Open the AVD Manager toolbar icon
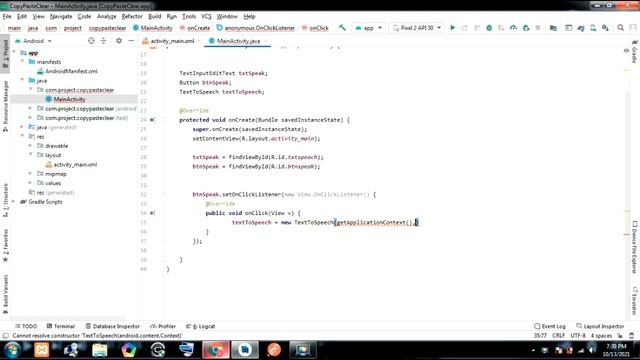Screen dimensions: 640x360 pyautogui.click(x=593, y=28)
